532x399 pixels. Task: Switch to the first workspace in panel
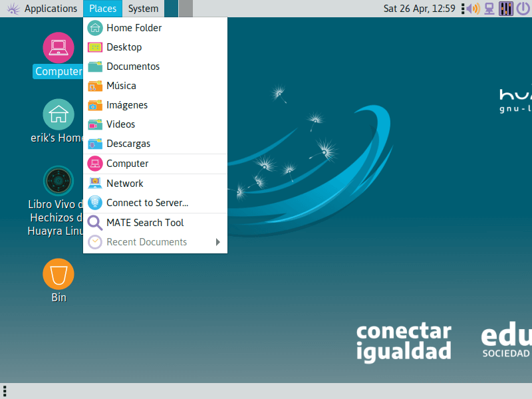[172, 9]
